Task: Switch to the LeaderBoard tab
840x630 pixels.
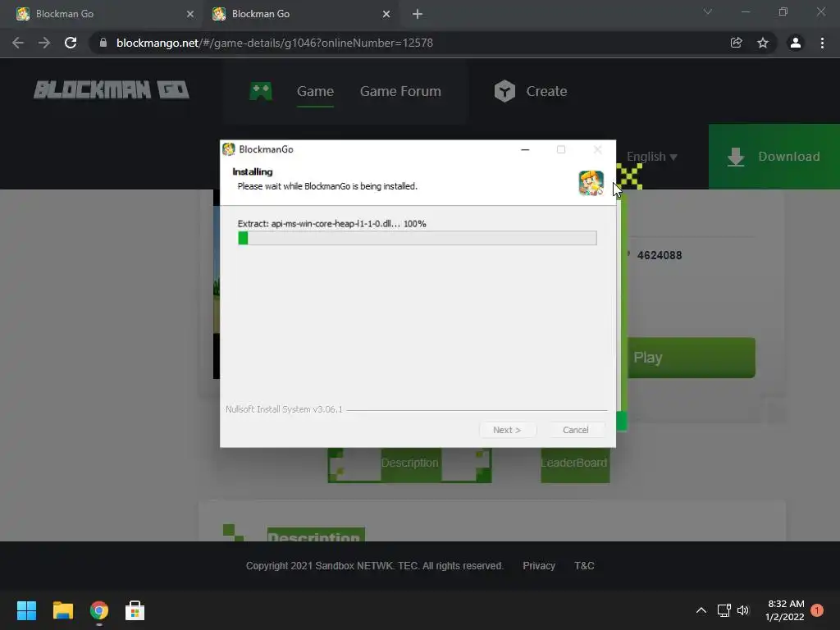Action: pyautogui.click(x=574, y=463)
